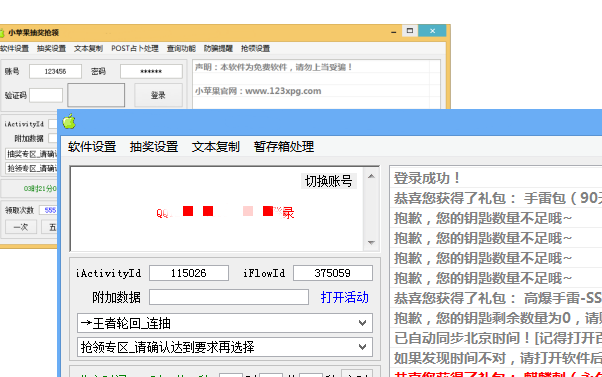Click the 打开活动 link
The height and width of the screenshot is (377, 602).
tap(344, 297)
